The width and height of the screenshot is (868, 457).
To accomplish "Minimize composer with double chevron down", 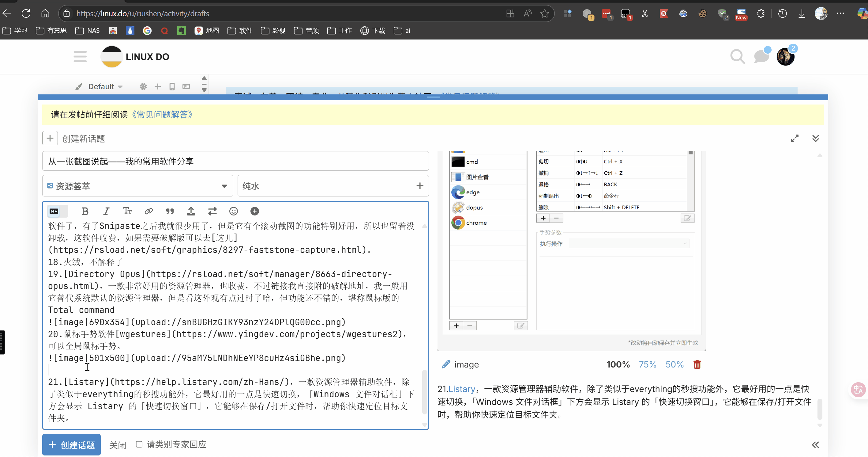I will pos(815,138).
